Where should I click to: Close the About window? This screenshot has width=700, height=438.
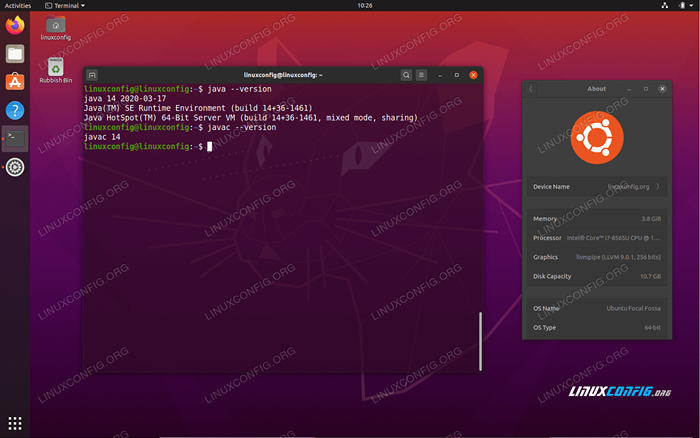tap(662, 89)
